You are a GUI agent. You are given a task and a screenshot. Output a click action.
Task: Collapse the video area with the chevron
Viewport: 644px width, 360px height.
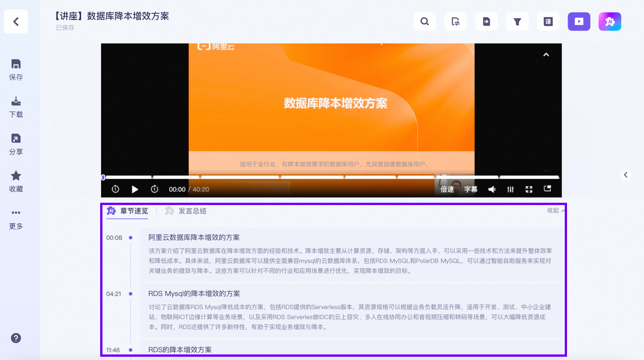(x=546, y=54)
